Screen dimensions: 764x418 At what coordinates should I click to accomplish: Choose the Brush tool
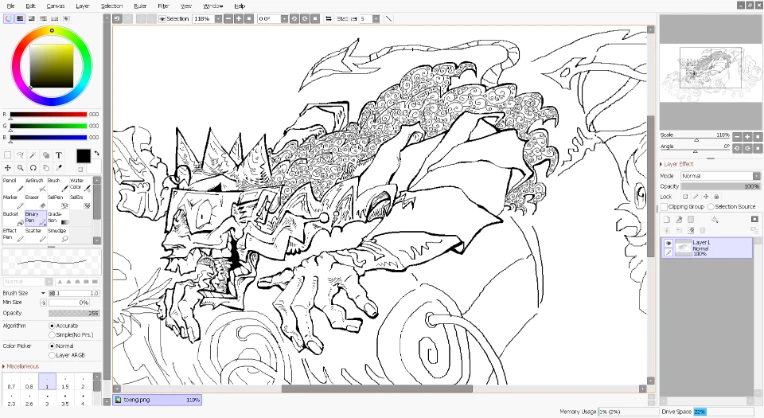tap(58, 185)
